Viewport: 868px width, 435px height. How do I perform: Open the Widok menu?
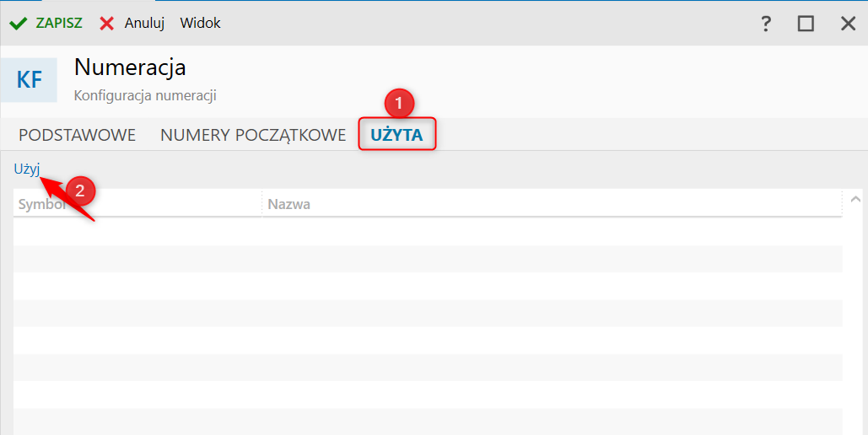[x=200, y=24]
